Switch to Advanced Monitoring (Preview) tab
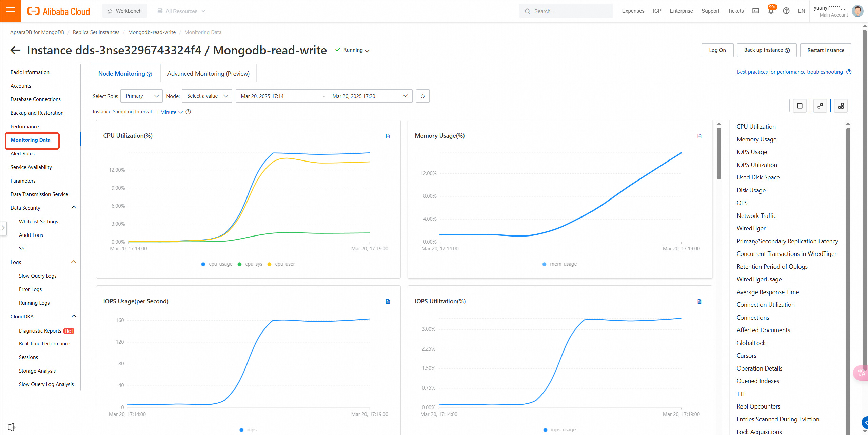Screen dimensions: 868x435 pos(208,74)
